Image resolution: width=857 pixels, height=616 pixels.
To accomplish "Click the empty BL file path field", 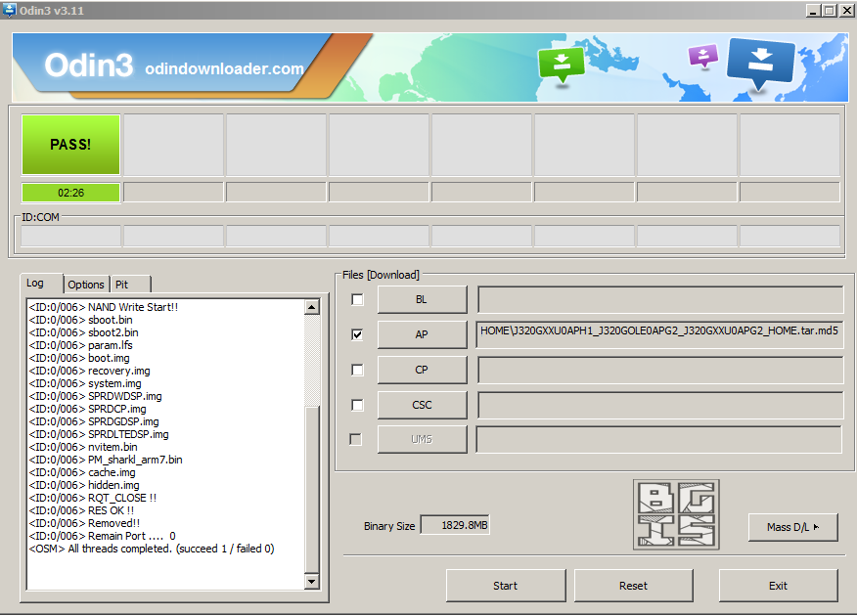I will tap(659, 299).
